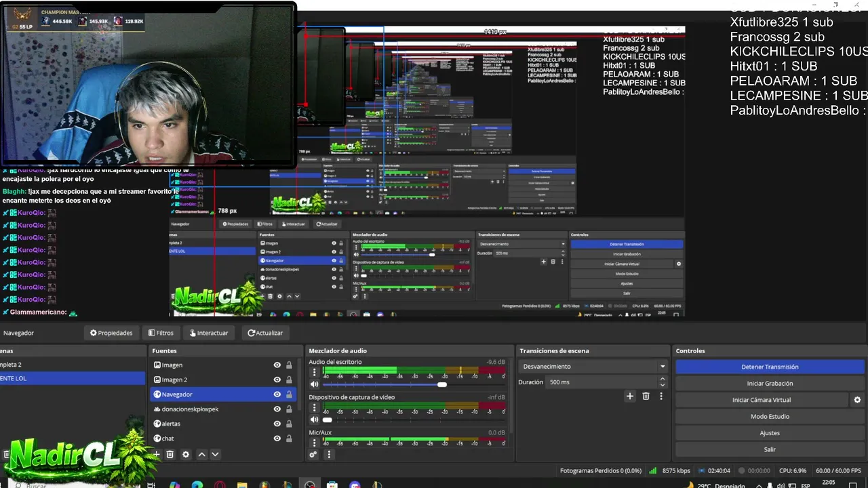Image resolution: width=868 pixels, height=488 pixels.
Task: Open Propiedades for the selected source
Action: coord(111,333)
